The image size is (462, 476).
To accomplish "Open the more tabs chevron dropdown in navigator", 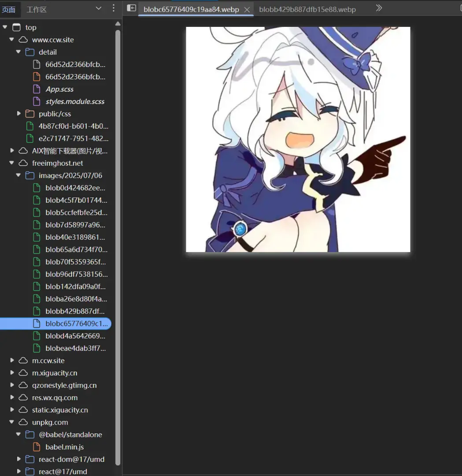I will 99,8.
